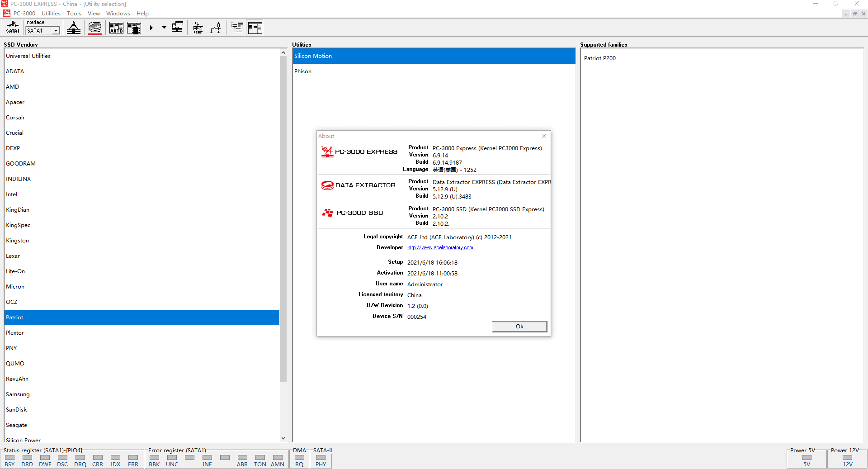This screenshot has height=469, width=868.
Task: Select Silicon Motion utility
Action: pos(434,56)
